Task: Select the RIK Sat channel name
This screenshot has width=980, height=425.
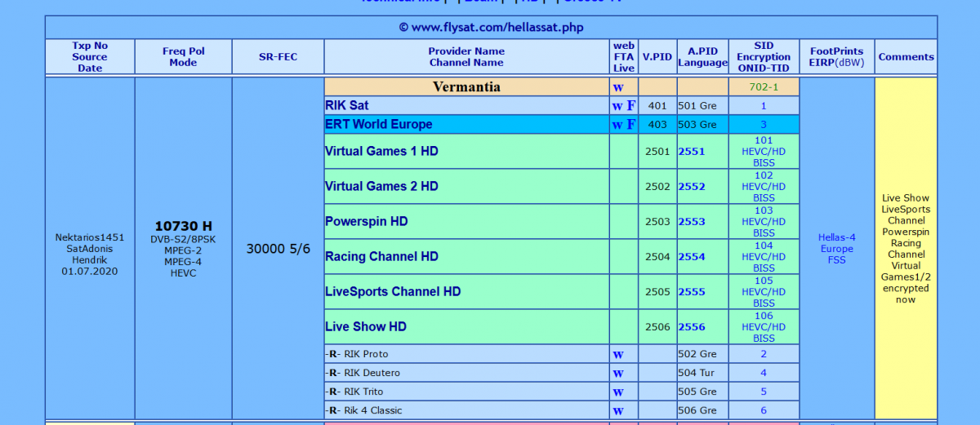Action: coord(347,106)
